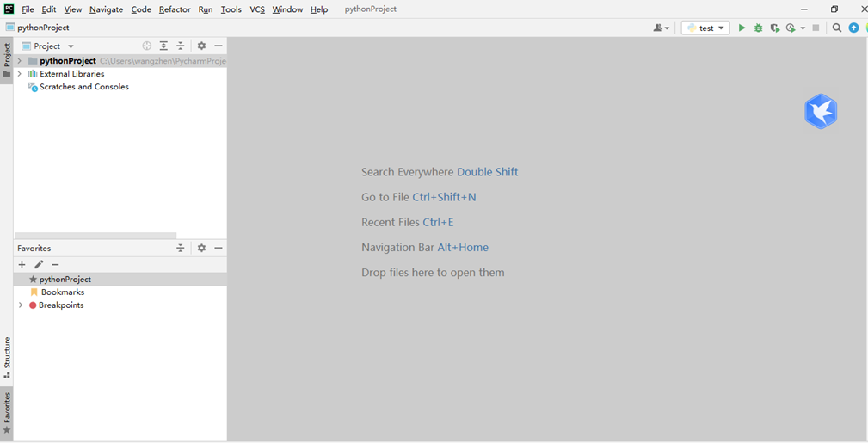
Task: Select Bookmarks in Favorites list
Action: click(63, 292)
